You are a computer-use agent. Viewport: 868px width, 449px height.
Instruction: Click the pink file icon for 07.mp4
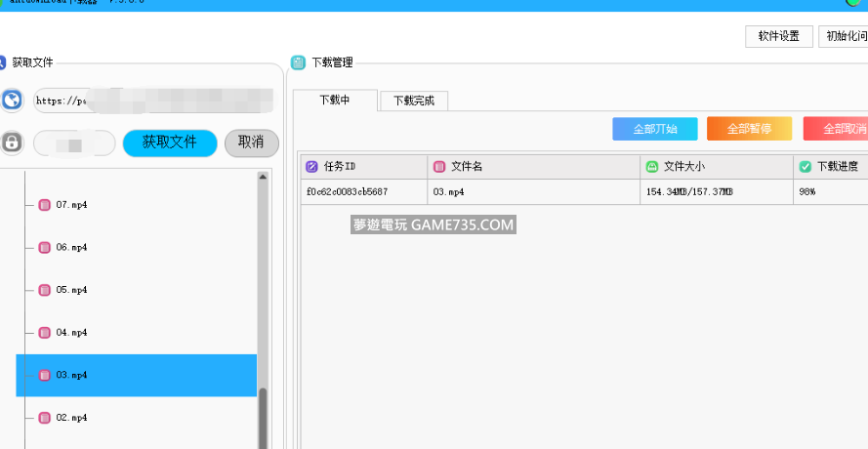click(x=44, y=205)
